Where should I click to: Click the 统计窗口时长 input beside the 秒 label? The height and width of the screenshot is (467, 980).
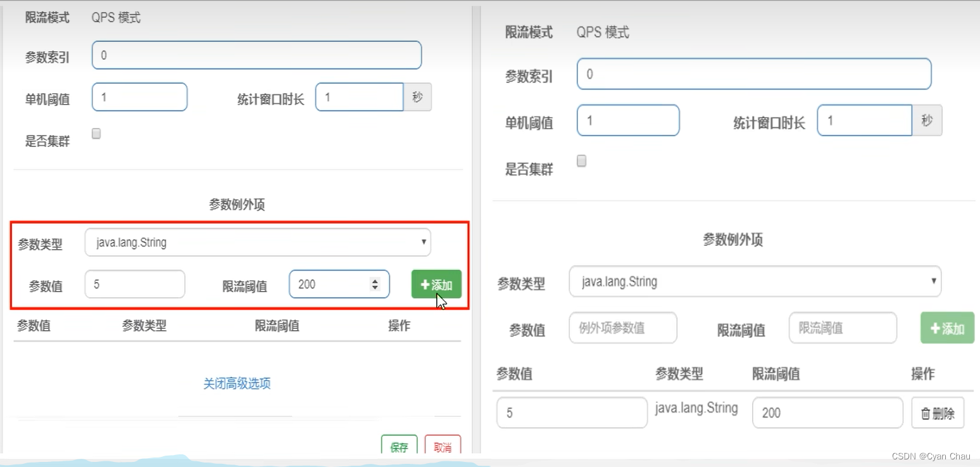pyautogui.click(x=359, y=97)
